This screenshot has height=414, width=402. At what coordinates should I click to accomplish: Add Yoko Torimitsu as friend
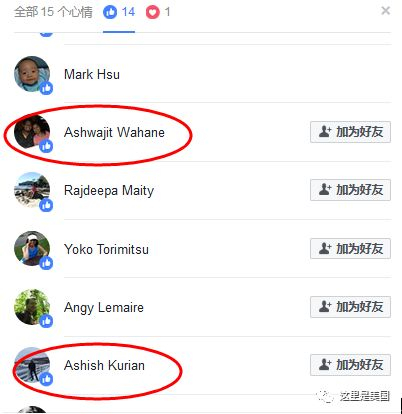click(x=350, y=249)
